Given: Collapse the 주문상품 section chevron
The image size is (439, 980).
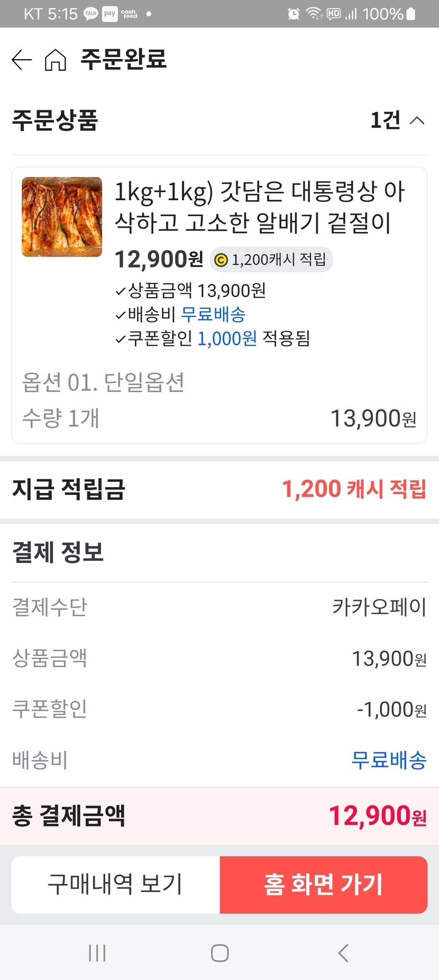Looking at the screenshot, I should (x=417, y=121).
